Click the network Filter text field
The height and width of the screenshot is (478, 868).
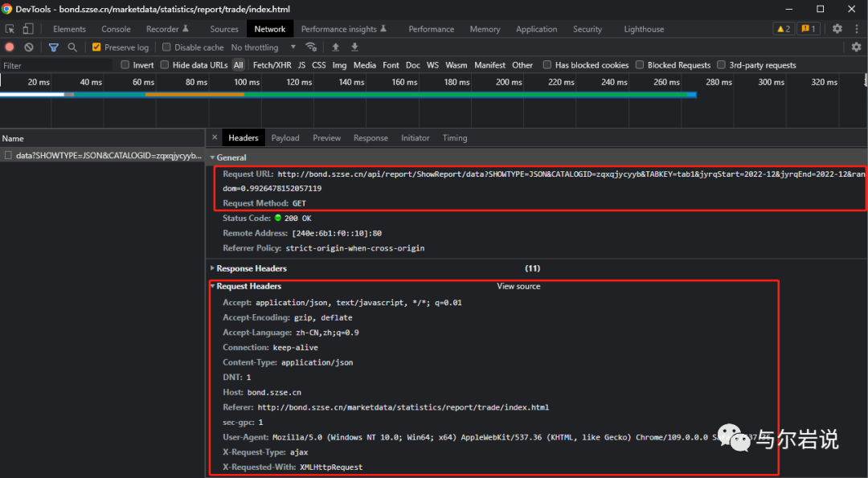coord(57,65)
